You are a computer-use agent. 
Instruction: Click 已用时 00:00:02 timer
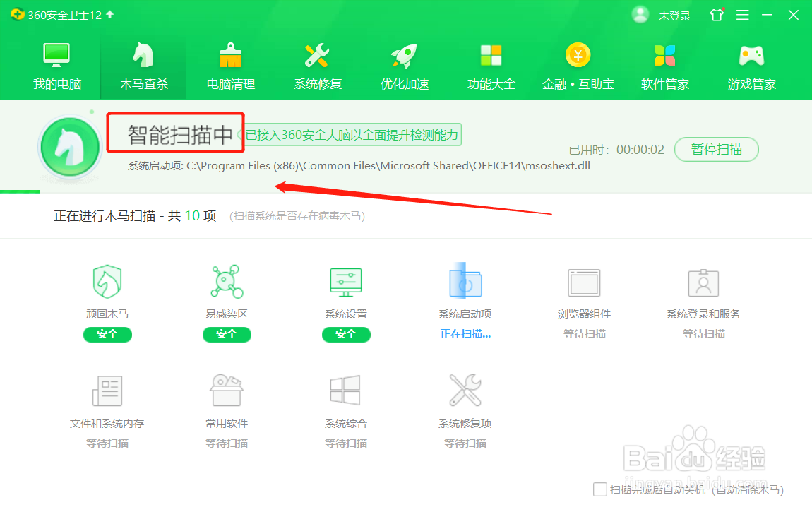coord(616,150)
